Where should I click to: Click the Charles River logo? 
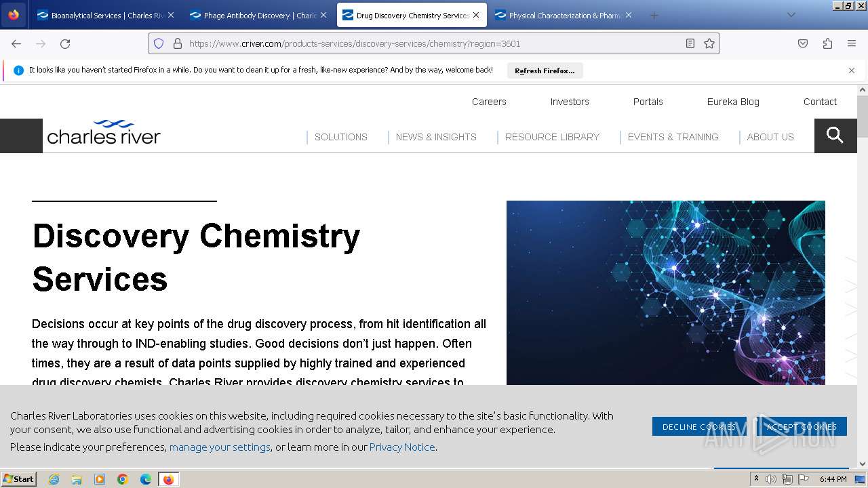(104, 132)
